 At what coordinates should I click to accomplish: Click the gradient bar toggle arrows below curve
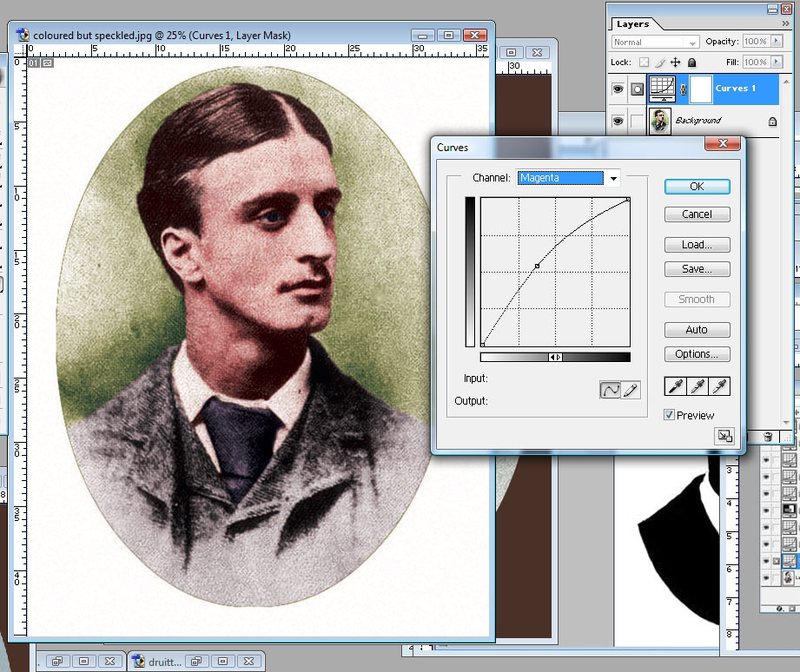click(x=555, y=357)
